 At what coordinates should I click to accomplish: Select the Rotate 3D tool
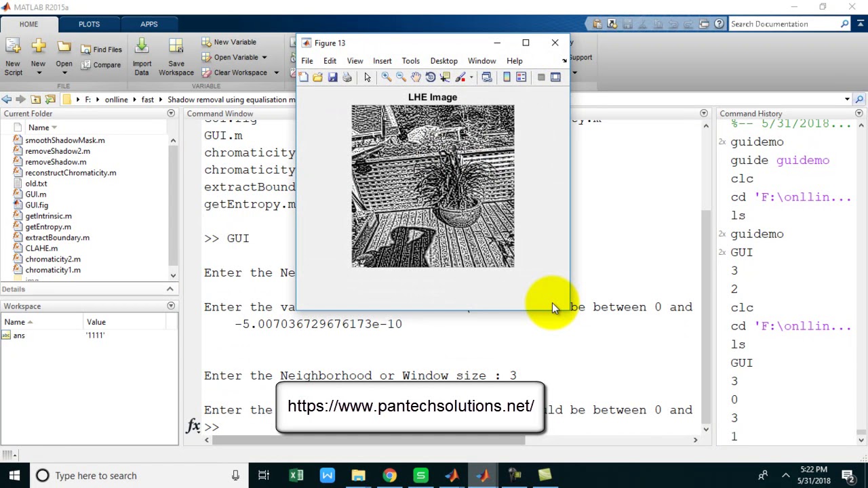pyautogui.click(x=431, y=77)
